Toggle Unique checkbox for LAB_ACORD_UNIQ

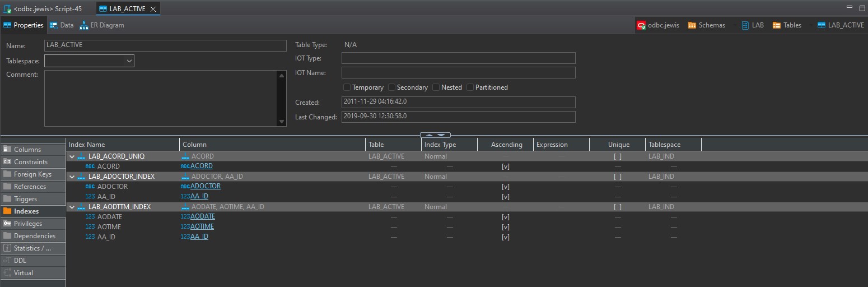(x=618, y=156)
